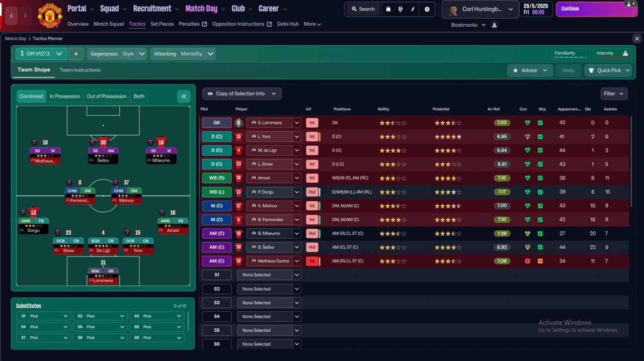
Task: Click Match Day breadcrumb link
Action: (16, 39)
